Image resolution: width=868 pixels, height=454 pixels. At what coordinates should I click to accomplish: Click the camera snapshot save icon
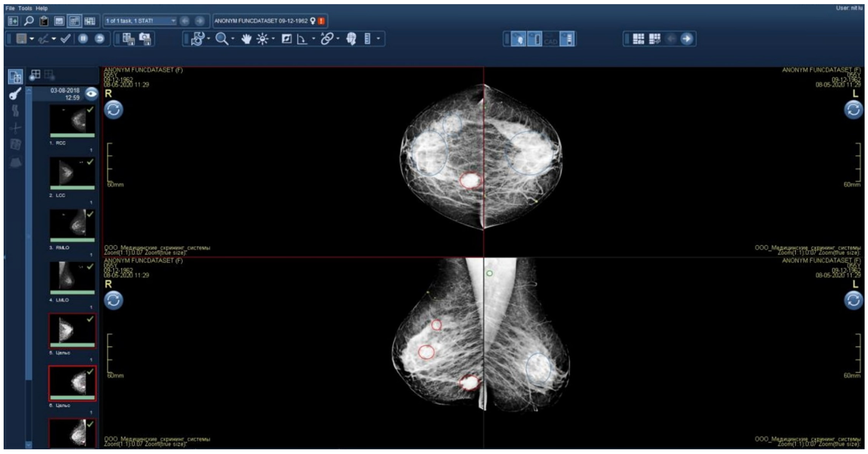click(145, 39)
